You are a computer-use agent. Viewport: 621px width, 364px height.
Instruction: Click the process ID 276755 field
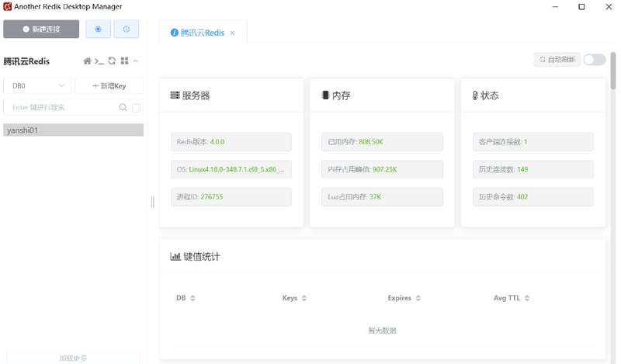(231, 197)
